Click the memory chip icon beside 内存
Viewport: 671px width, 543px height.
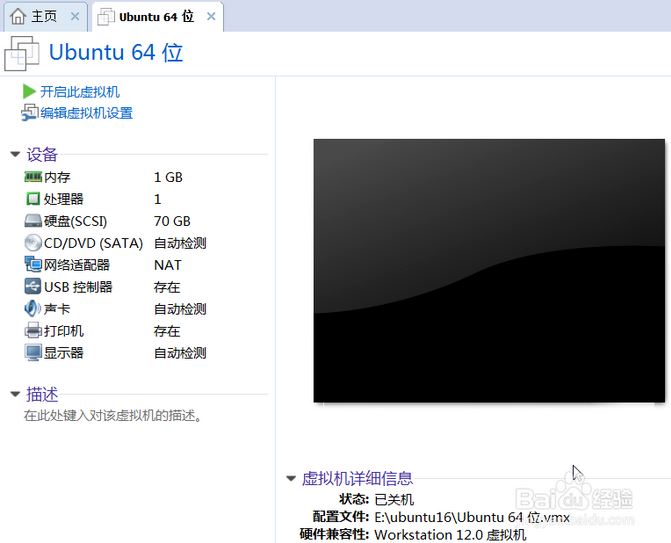[x=33, y=177]
